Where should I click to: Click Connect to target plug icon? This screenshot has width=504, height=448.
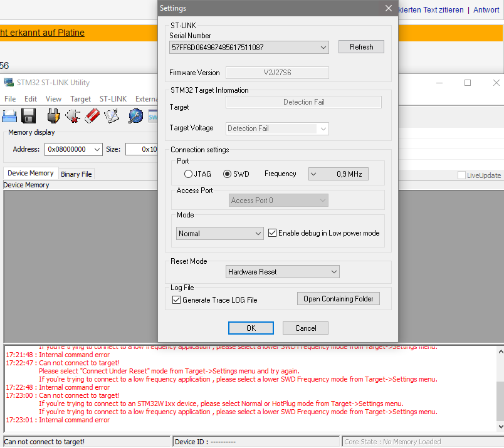pos(53,116)
